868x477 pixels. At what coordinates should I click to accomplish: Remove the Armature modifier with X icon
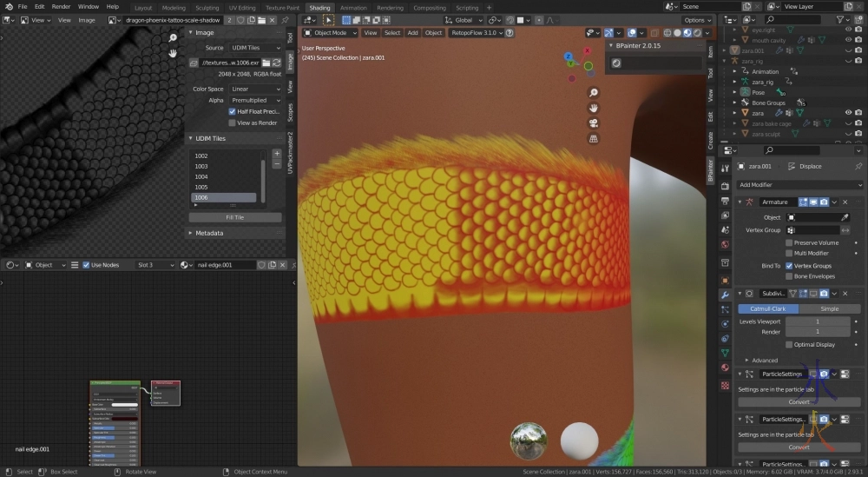pos(845,202)
